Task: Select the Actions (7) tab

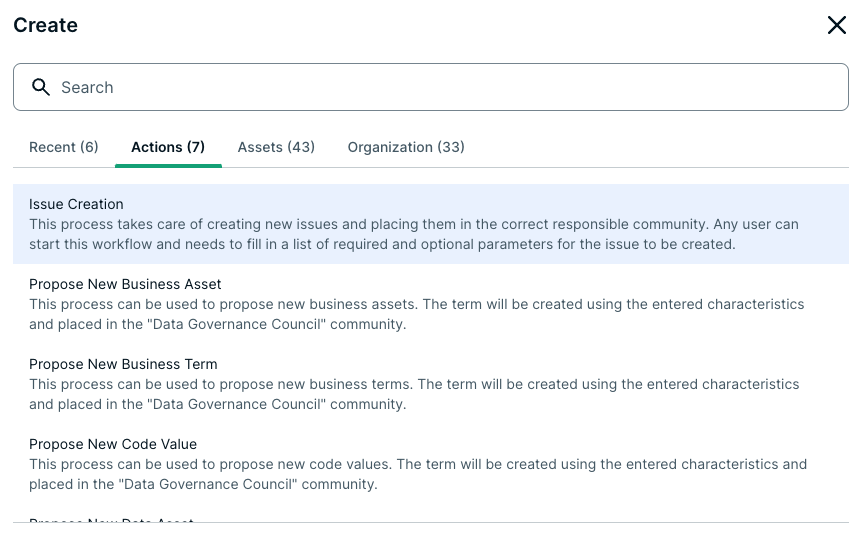Action: tap(168, 147)
